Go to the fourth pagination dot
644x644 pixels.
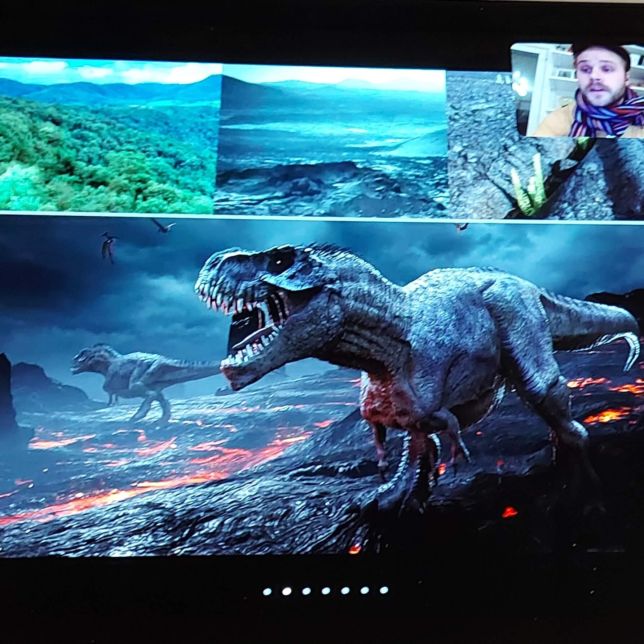[x=326, y=591]
